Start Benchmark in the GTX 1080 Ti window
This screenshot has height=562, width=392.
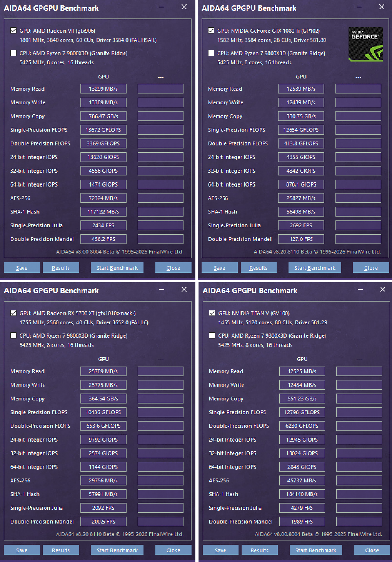coord(315,268)
